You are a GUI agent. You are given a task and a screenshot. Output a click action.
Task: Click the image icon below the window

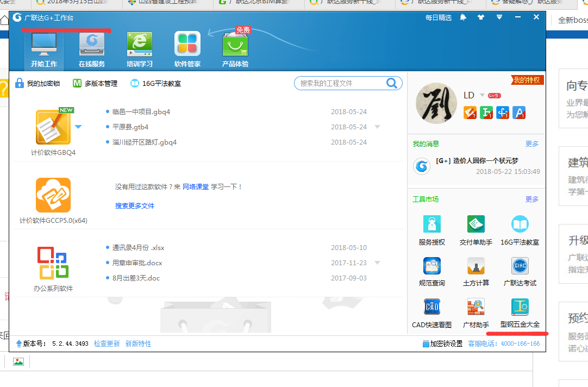[x=18, y=361]
